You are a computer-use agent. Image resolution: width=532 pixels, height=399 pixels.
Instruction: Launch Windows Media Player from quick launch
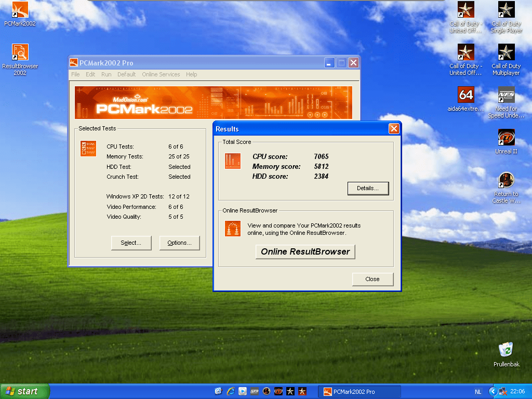[x=243, y=391]
